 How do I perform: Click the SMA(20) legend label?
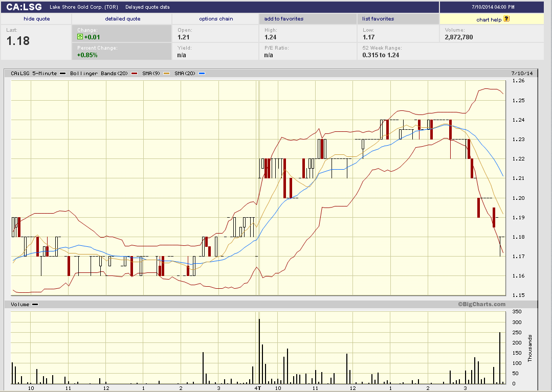pos(185,74)
